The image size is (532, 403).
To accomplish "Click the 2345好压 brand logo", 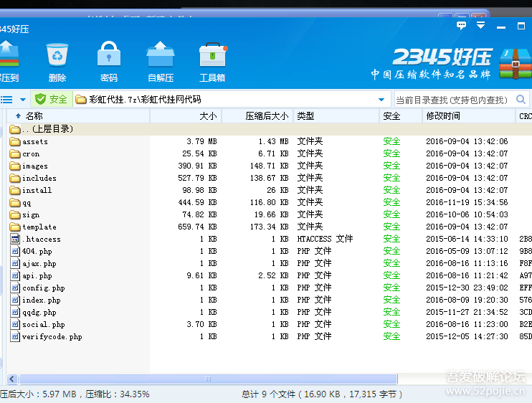I will 442,57.
